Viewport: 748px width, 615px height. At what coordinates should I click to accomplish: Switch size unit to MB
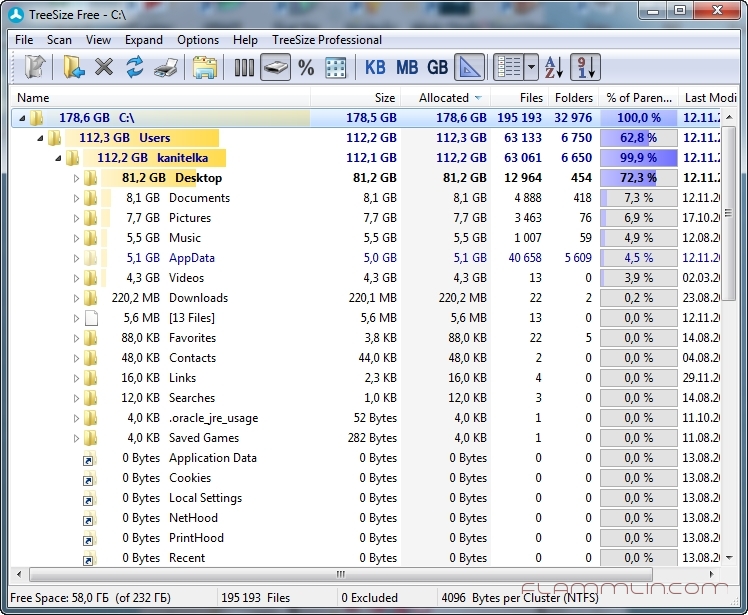tap(406, 68)
